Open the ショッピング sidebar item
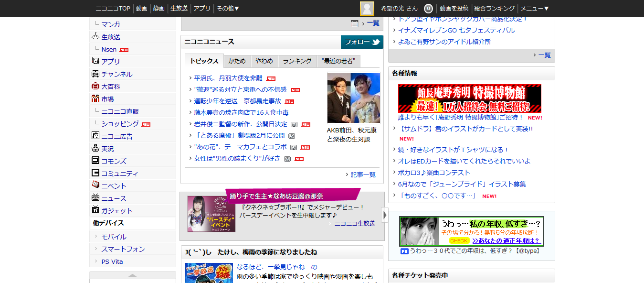Screen dimensions: 644x283 pyautogui.click(x=120, y=123)
